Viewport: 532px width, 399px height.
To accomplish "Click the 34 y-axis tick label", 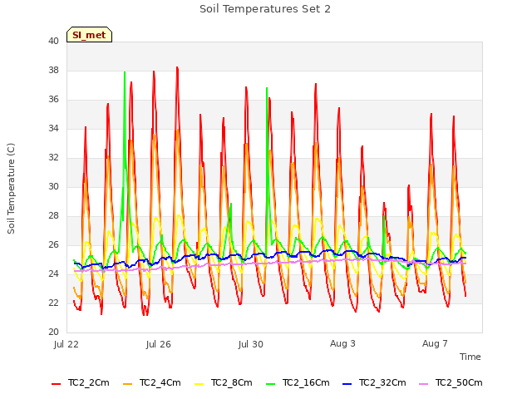I will (53, 128).
